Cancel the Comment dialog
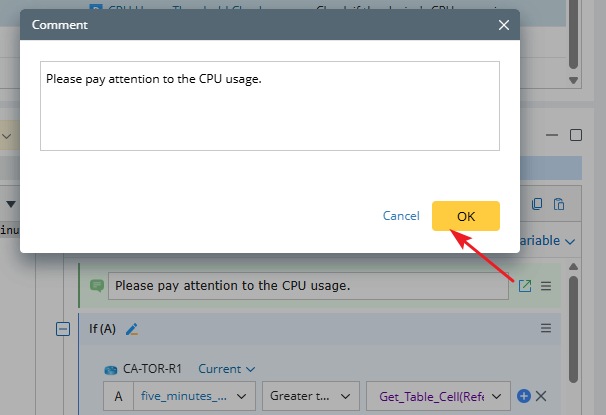606x415 pixels. pyautogui.click(x=401, y=216)
